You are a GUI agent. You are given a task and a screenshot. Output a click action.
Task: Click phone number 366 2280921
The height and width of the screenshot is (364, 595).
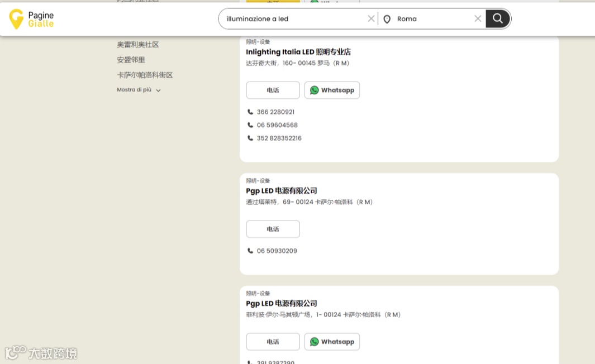pos(275,112)
